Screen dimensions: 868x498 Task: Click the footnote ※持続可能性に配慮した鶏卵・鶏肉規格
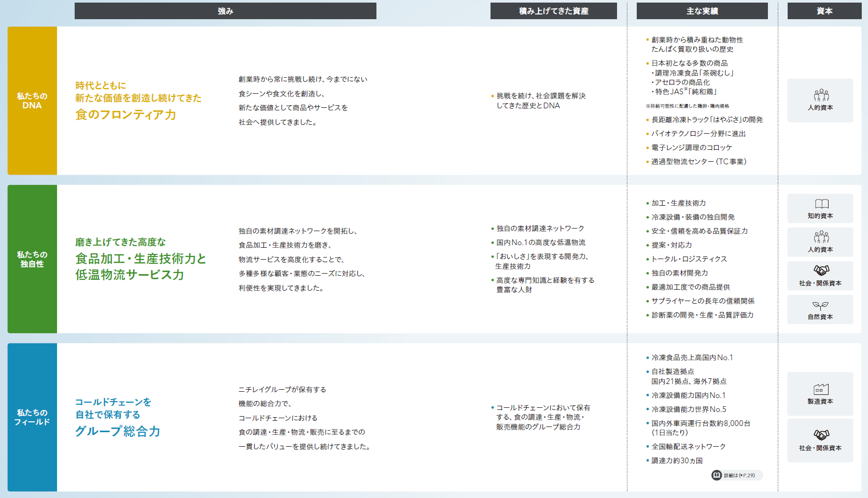(688, 106)
